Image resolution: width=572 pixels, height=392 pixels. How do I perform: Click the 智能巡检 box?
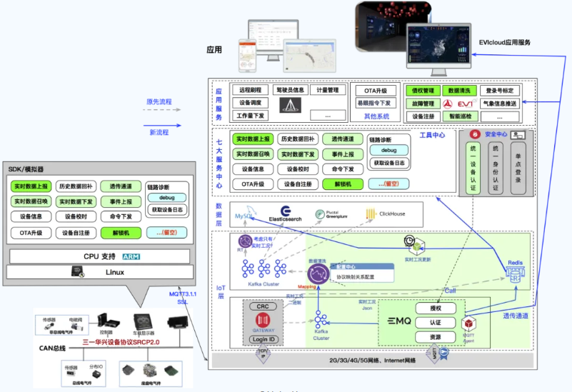click(461, 116)
